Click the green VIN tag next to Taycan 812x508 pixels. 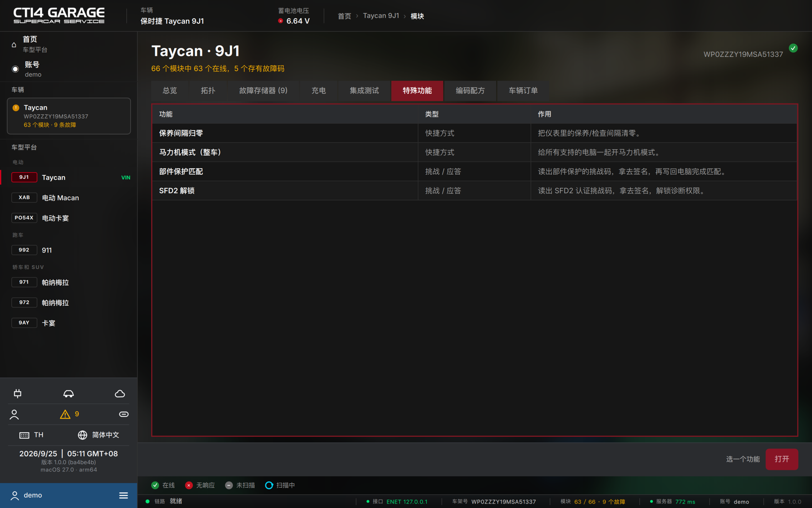click(x=126, y=178)
